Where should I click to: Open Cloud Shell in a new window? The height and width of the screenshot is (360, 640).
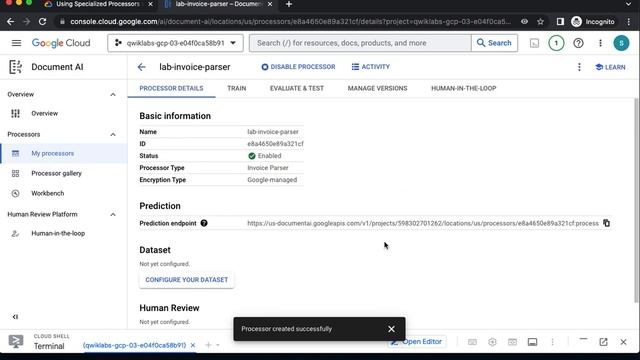[603, 342]
